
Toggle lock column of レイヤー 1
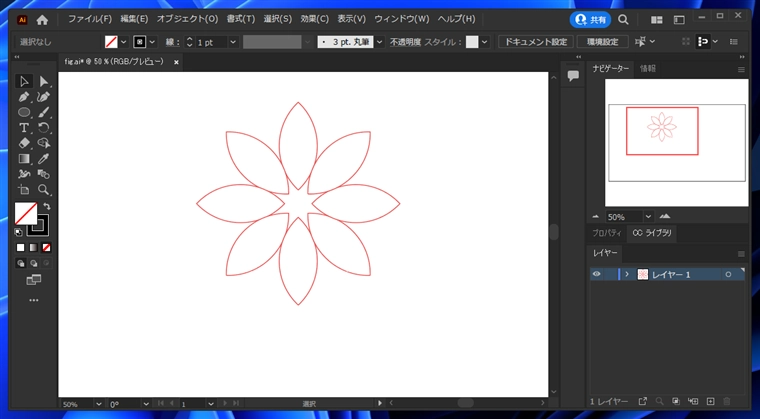click(x=609, y=274)
